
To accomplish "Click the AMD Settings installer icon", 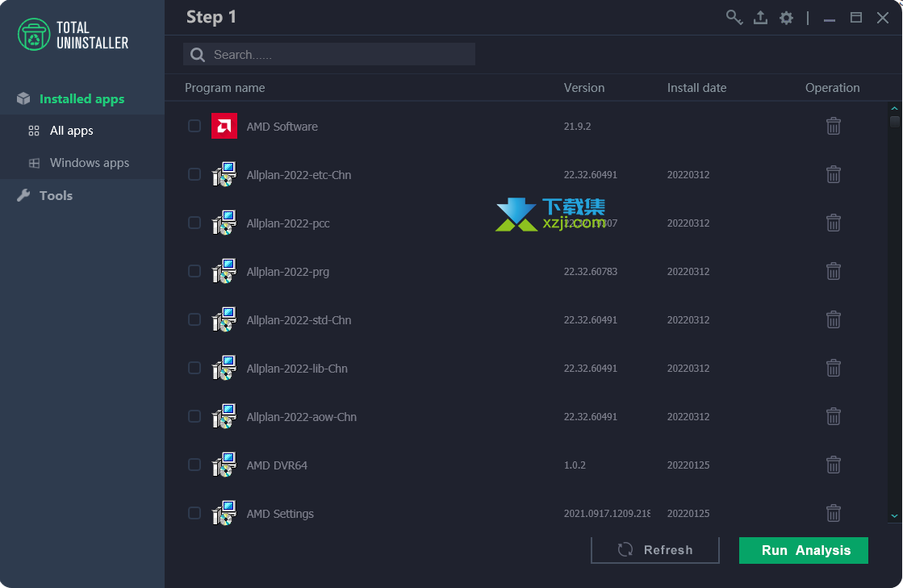I will (x=224, y=513).
